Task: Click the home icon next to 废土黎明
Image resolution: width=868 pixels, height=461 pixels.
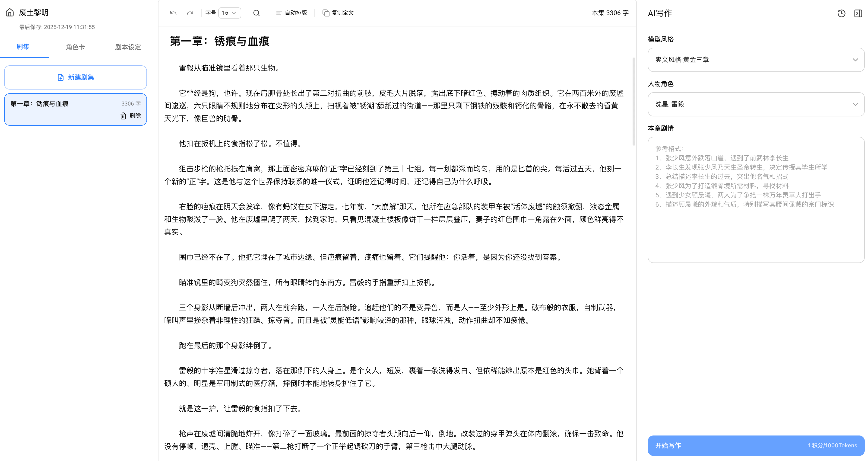Action: 10,13
